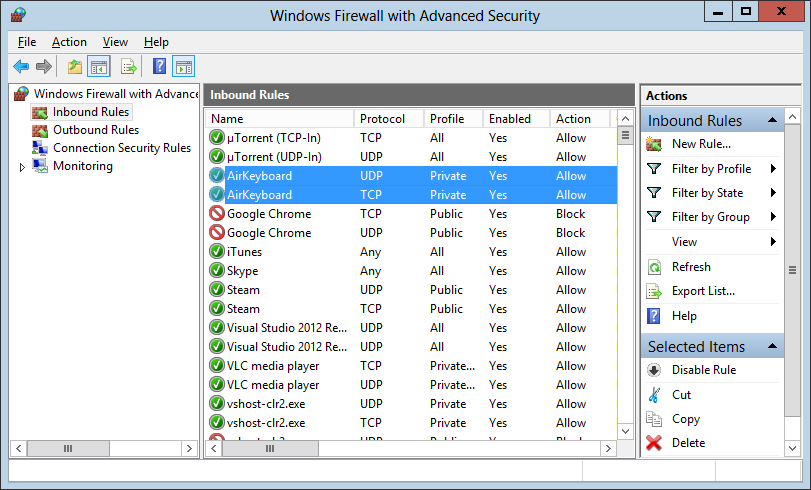811x490 pixels.
Task: Select the VLC media player TCP rule
Action: click(273, 366)
